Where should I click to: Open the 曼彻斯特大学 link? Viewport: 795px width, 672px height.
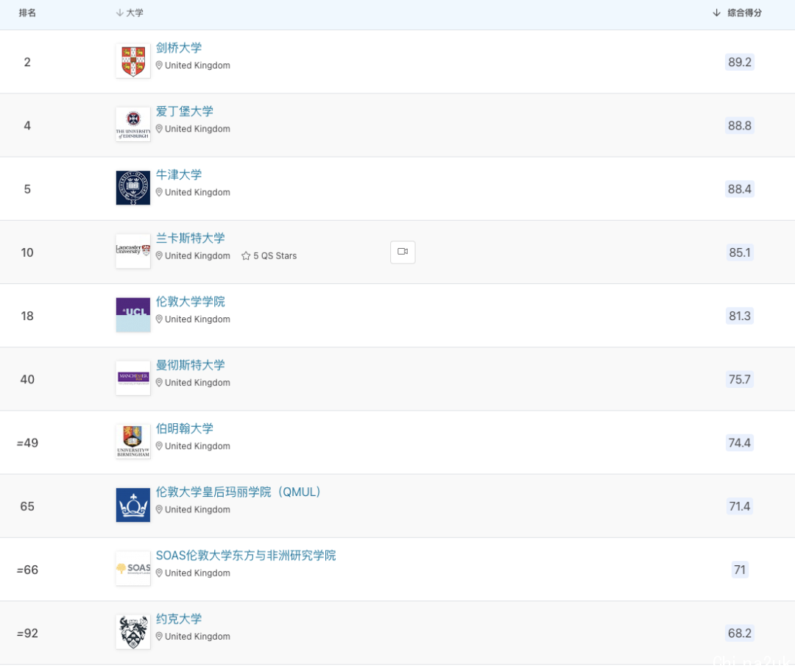click(x=190, y=365)
